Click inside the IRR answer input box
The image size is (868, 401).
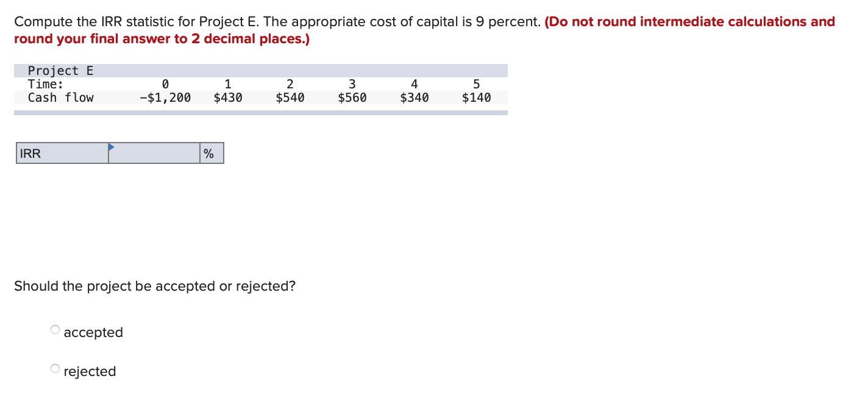coord(154,153)
